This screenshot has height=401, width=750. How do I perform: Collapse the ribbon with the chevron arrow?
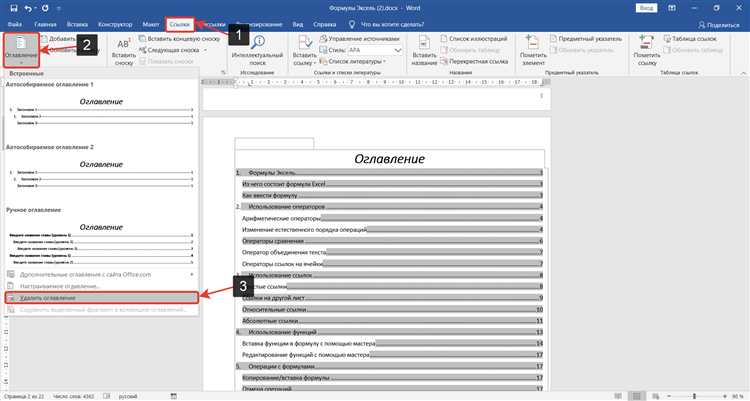pyautogui.click(x=743, y=73)
